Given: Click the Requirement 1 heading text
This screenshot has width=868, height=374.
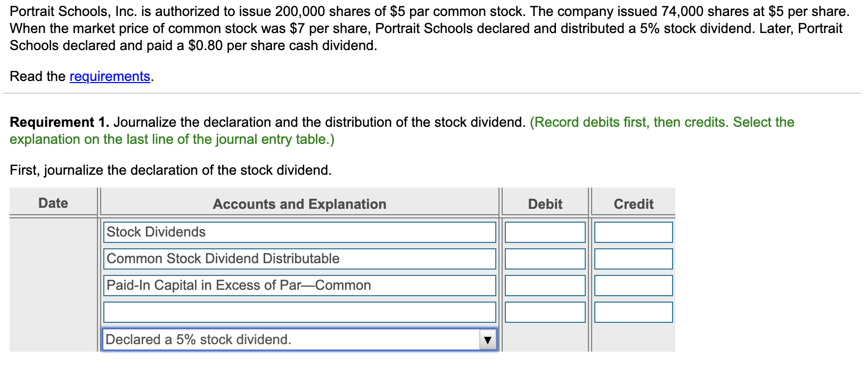Looking at the screenshot, I should point(60,122).
